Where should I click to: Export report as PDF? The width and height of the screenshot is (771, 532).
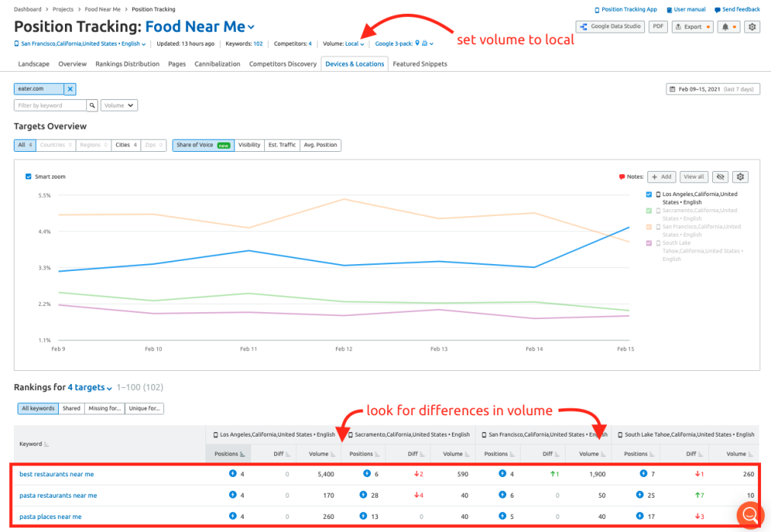(x=658, y=27)
